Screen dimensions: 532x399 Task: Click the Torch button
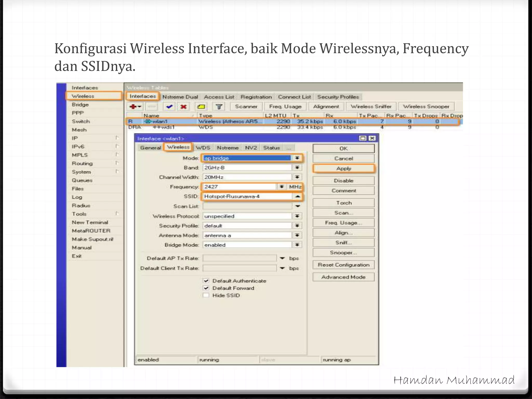pyautogui.click(x=344, y=203)
